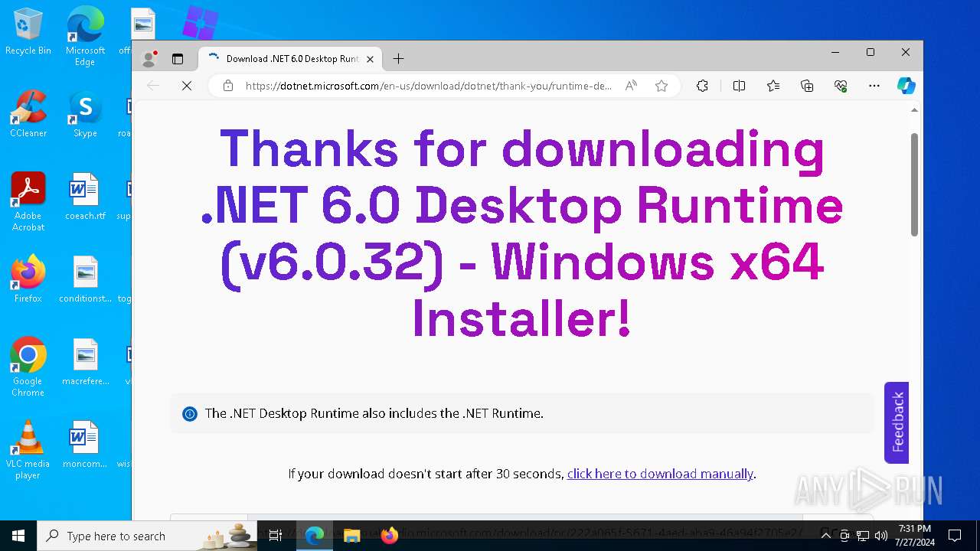Open volume control tray icon
The width and height of the screenshot is (980, 551).
(x=881, y=536)
